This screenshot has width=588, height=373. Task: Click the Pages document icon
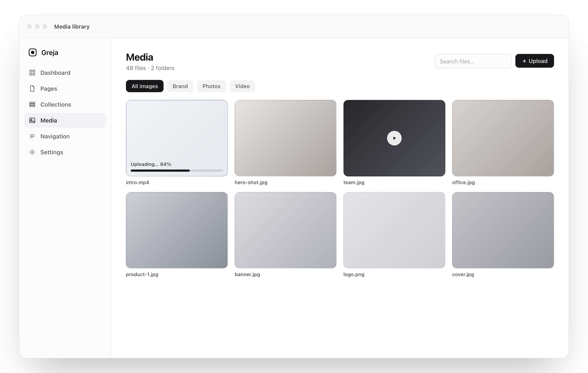[32, 89]
